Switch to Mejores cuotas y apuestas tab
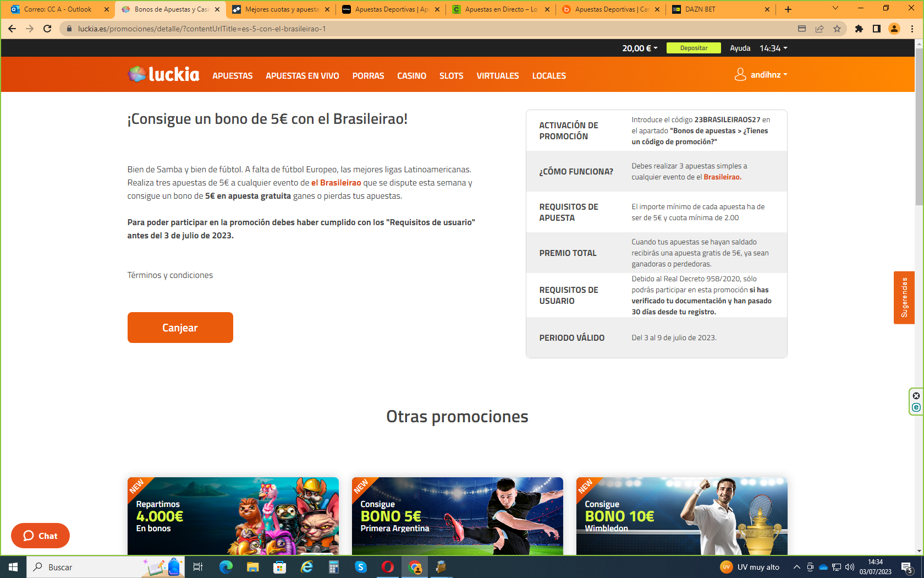The height and width of the screenshot is (578, 924). (x=280, y=9)
